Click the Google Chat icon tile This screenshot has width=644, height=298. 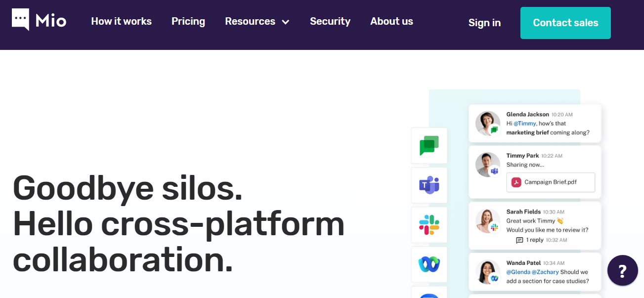tap(429, 146)
